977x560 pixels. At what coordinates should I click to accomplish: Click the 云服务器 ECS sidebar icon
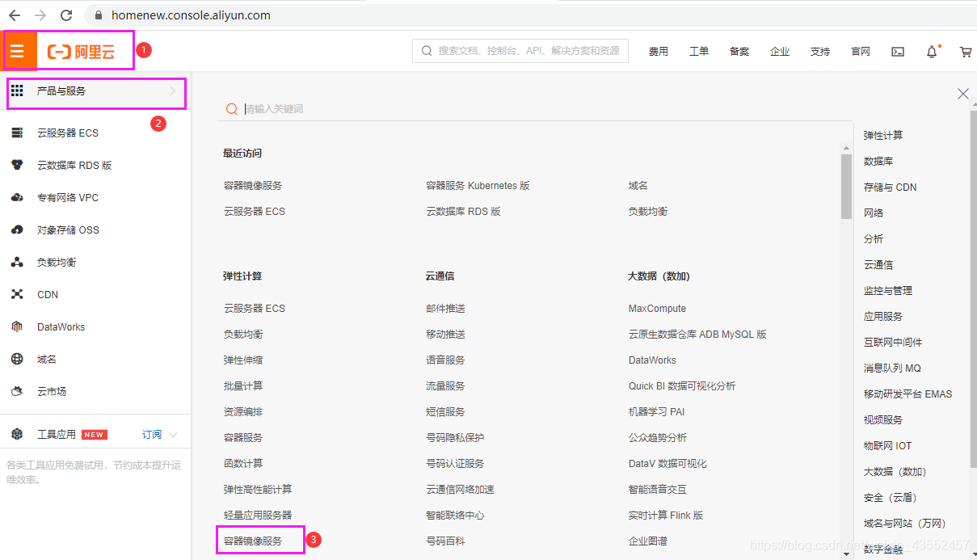[17, 133]
